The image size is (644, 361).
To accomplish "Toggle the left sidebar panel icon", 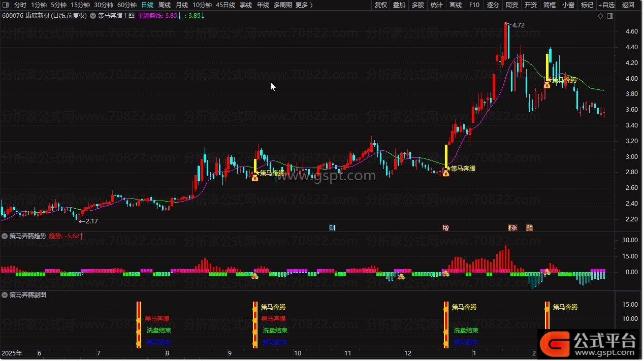I will (x=6, y=5).
